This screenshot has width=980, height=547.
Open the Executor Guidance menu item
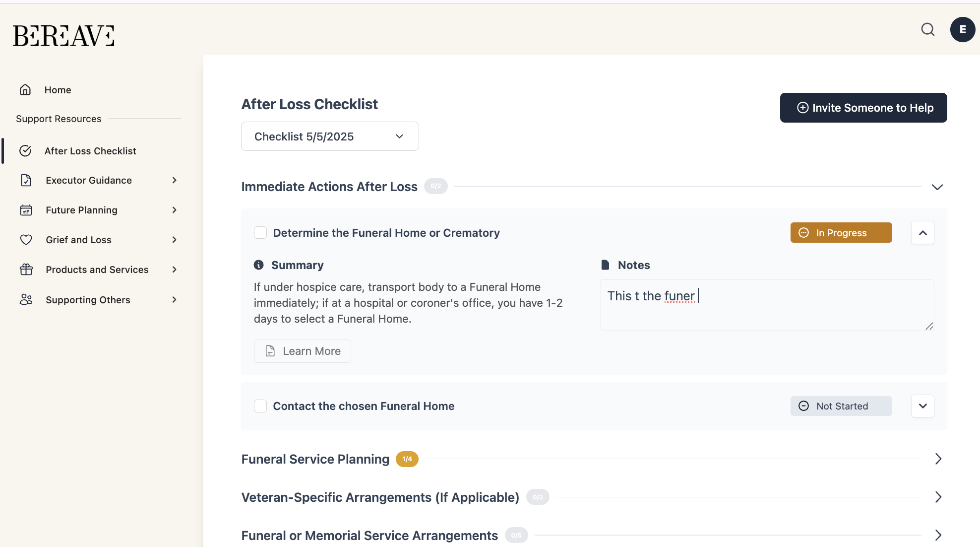click(x=89, y=180)
